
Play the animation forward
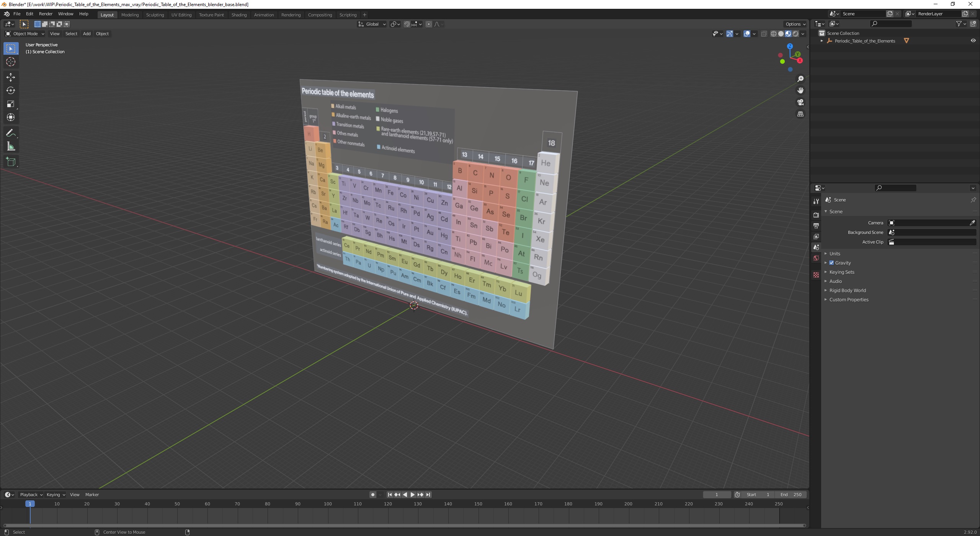413,495
